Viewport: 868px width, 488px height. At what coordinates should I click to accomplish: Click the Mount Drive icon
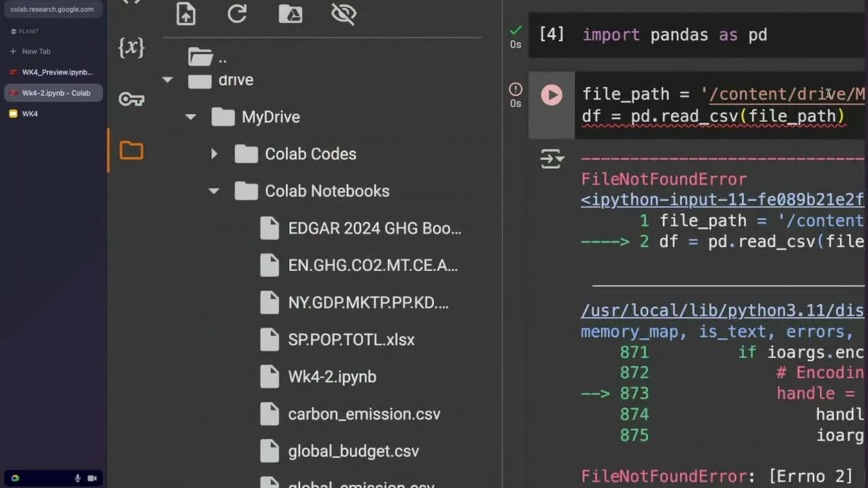point(291,14)
